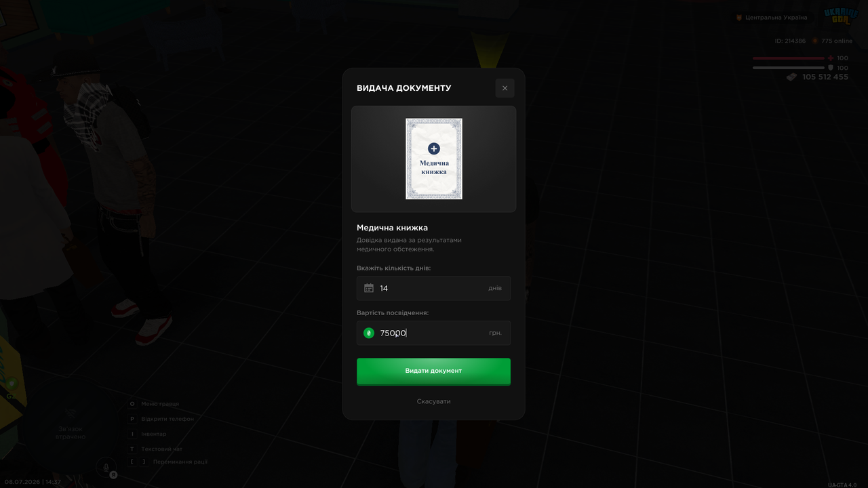Click the P key hint icon
The width and height of the screenshot is (868, 488).
132,419
